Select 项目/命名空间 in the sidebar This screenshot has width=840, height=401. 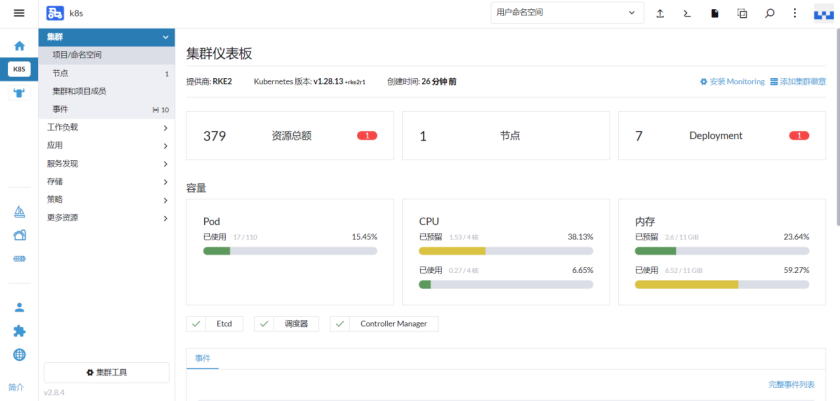coord(107,55)
